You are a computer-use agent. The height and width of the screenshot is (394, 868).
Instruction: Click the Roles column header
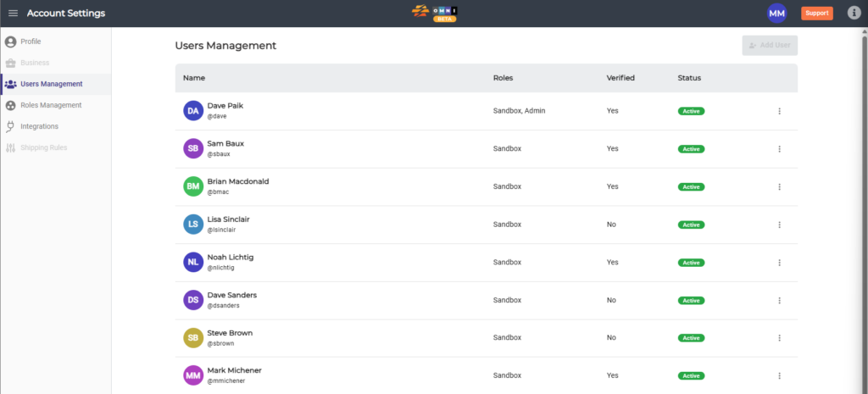coord(503,78)
